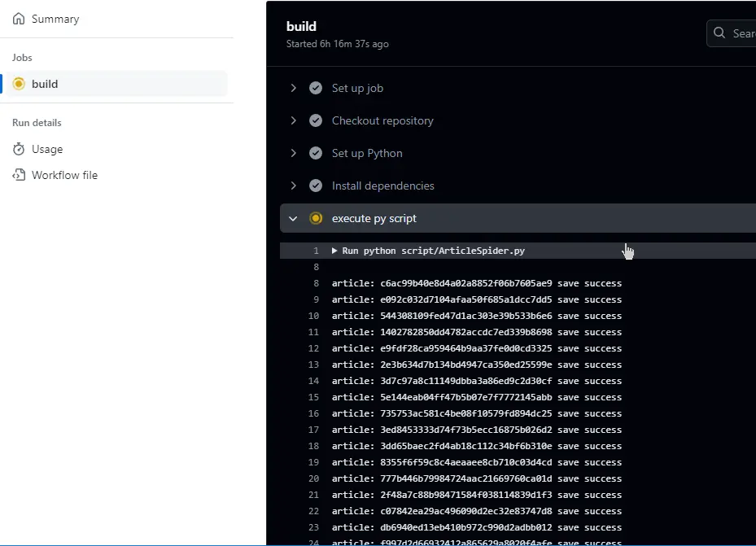Click the Checkout repository success checkmark
The width and height of the screenshot is (756, 546).
(316, 120)
